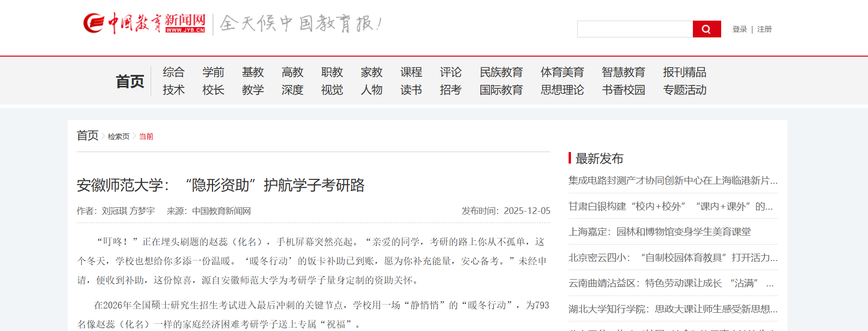Viewport: 868px width, 331px height.
Task: Open the 高教 navigation section
Action: pyautogui.click(x=292, y=72)
